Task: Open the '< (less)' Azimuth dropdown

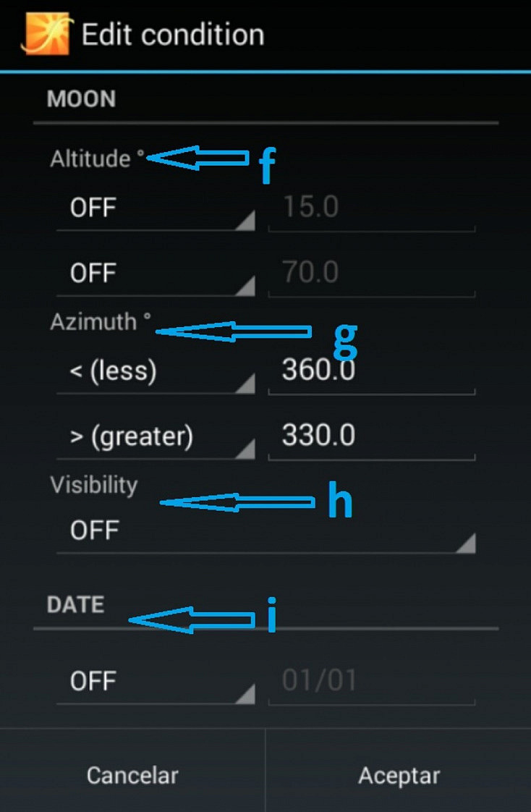Action: coord(156,371)
